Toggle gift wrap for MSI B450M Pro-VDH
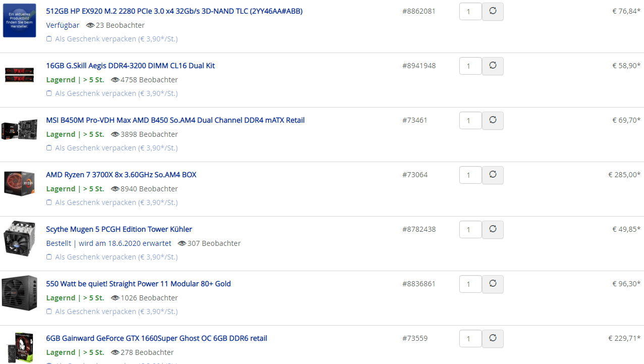The width and height of the screenshot is (644, 364). click(49, 148)
